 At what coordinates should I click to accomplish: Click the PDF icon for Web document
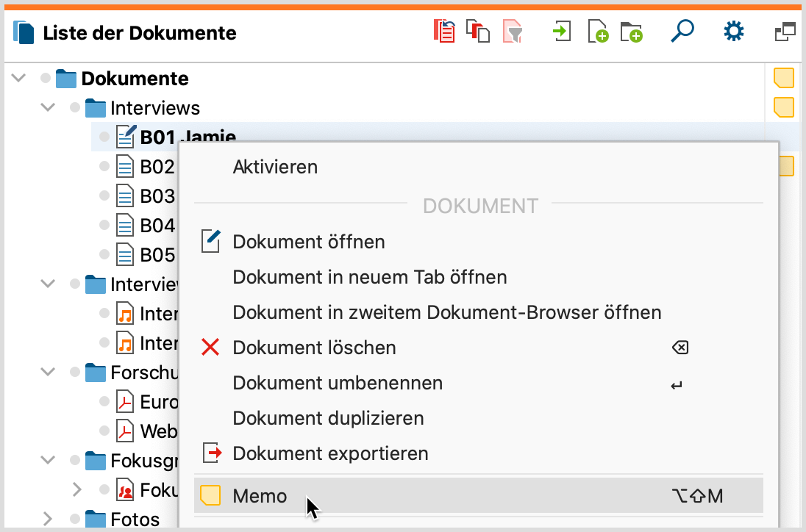(x=125, y=431)
